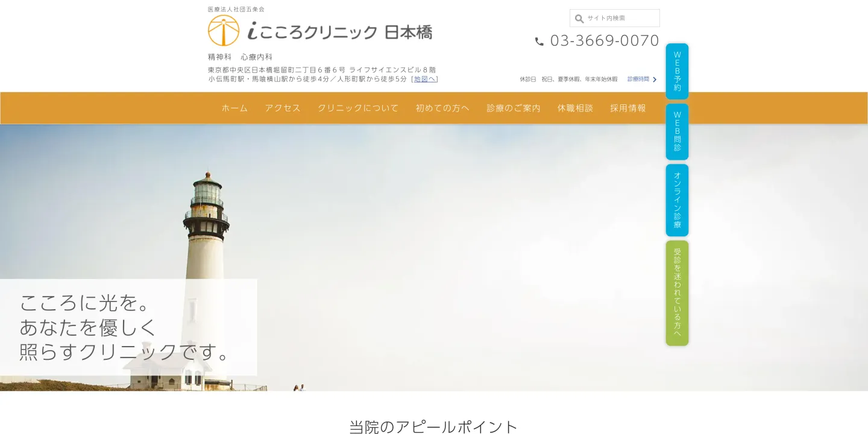
Task: Click the magnifying glass search icon
Action: pos(579,18)
